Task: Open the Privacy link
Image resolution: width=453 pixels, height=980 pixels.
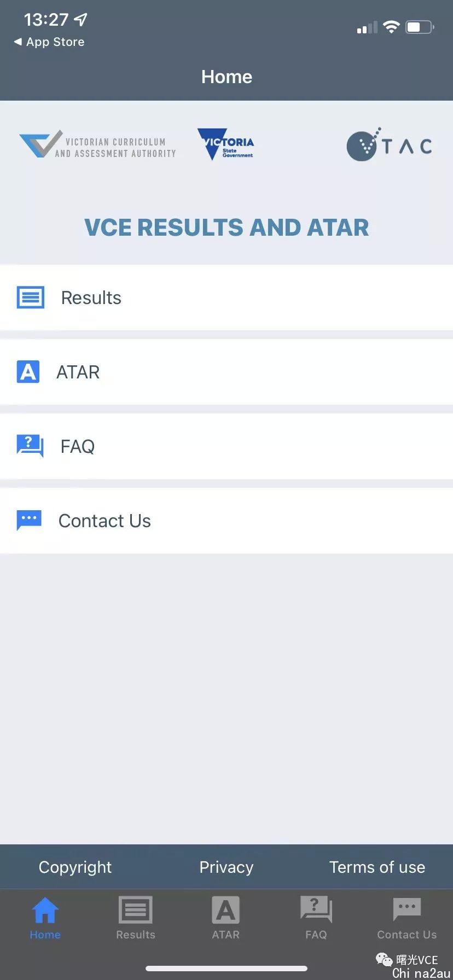Action: point(226,867)
